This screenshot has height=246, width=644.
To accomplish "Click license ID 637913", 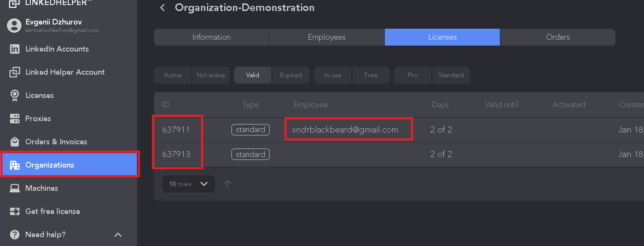I will 176,154.
